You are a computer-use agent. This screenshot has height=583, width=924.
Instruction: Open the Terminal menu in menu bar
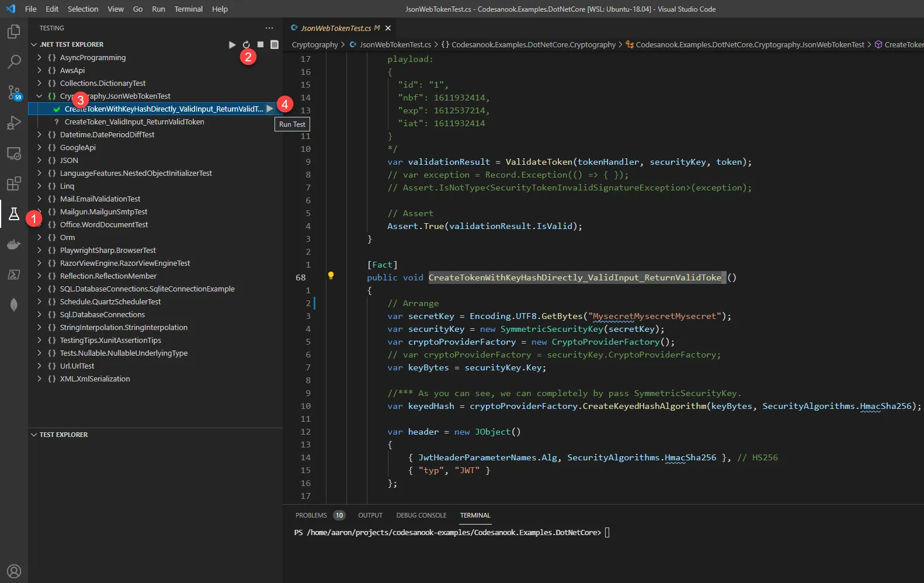(x=188, y=9)
